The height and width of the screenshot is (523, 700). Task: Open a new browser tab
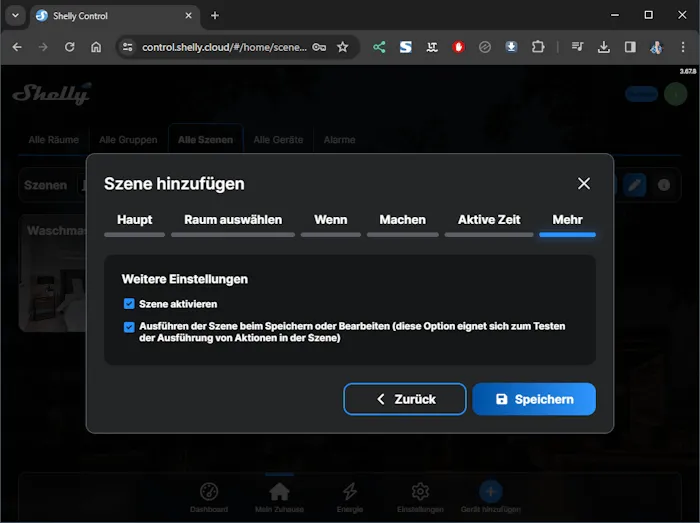click(x=215, y=15)
